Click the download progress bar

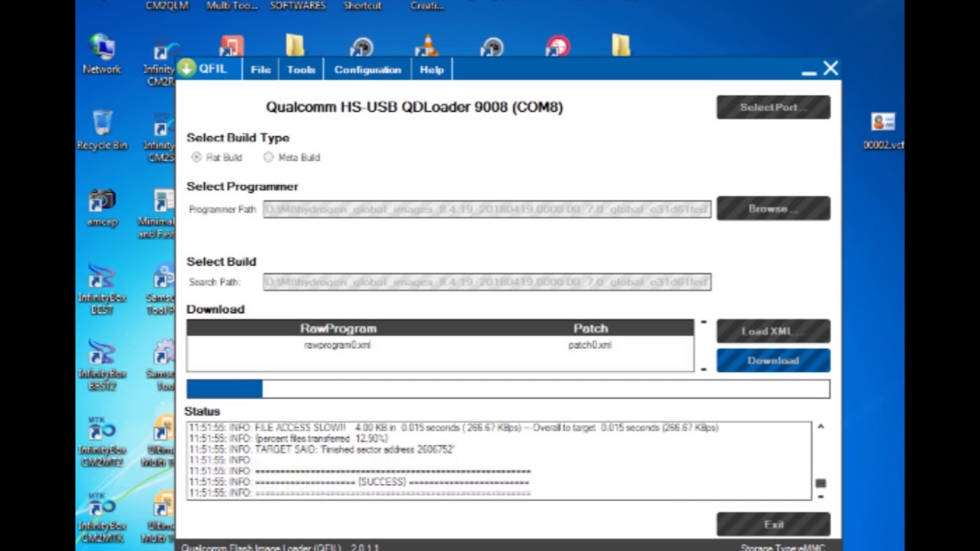point(508,389)
